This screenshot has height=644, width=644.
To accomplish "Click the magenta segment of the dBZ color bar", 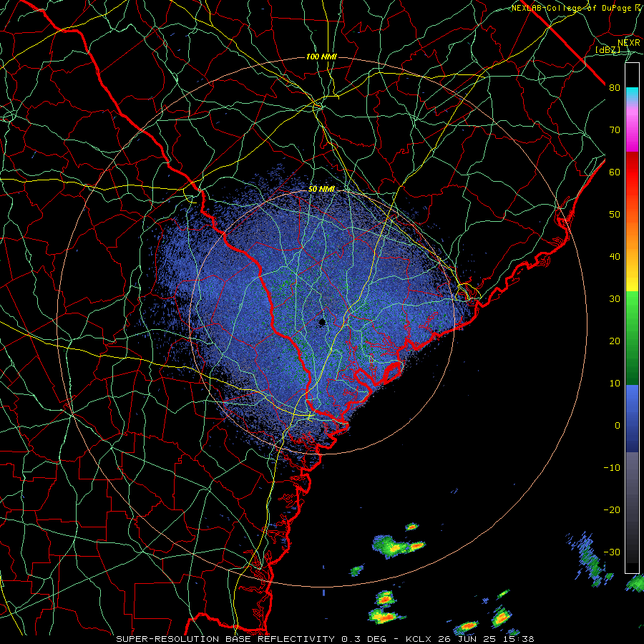I will (632, 132).
